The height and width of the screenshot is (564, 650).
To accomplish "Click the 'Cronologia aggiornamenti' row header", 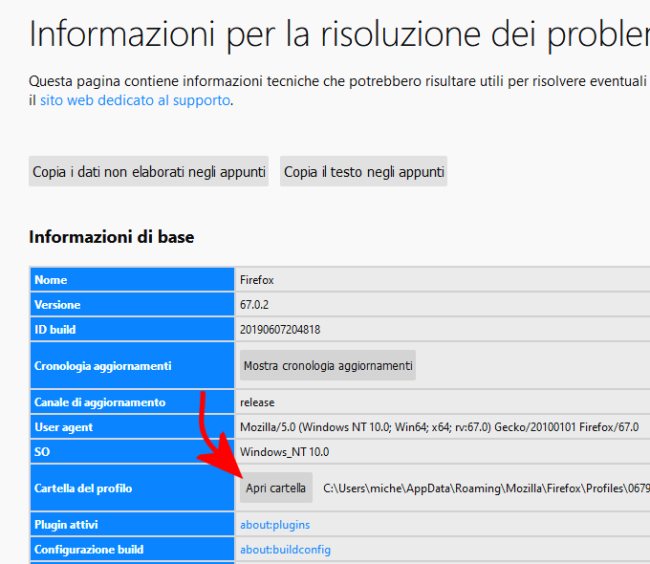I will pyautogui.click(x=132, y=366).
